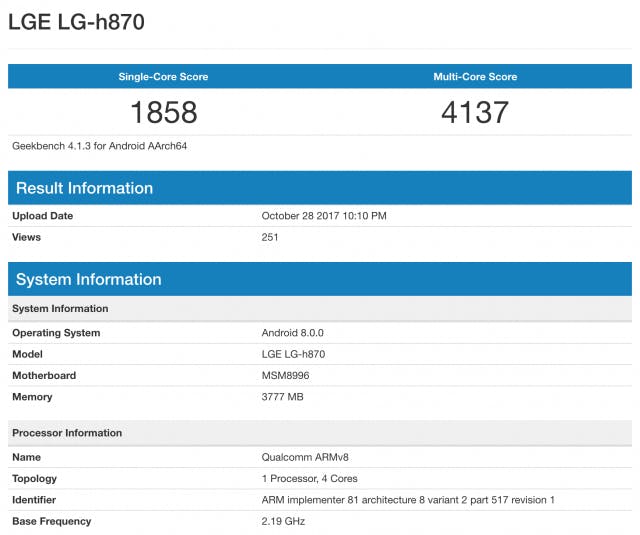
Task: Click the Model label
Action: (x=27, y=354)
